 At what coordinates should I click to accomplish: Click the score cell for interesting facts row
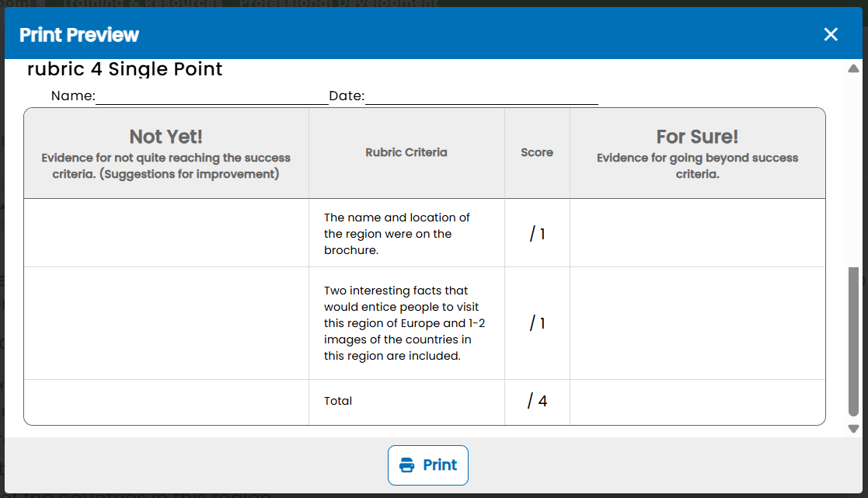coord(537,323)
